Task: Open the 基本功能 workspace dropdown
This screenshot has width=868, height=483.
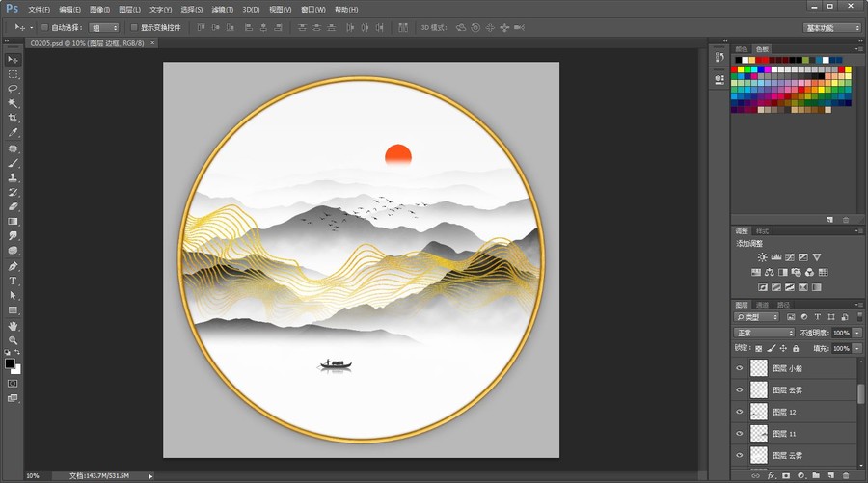Action: 832,28
